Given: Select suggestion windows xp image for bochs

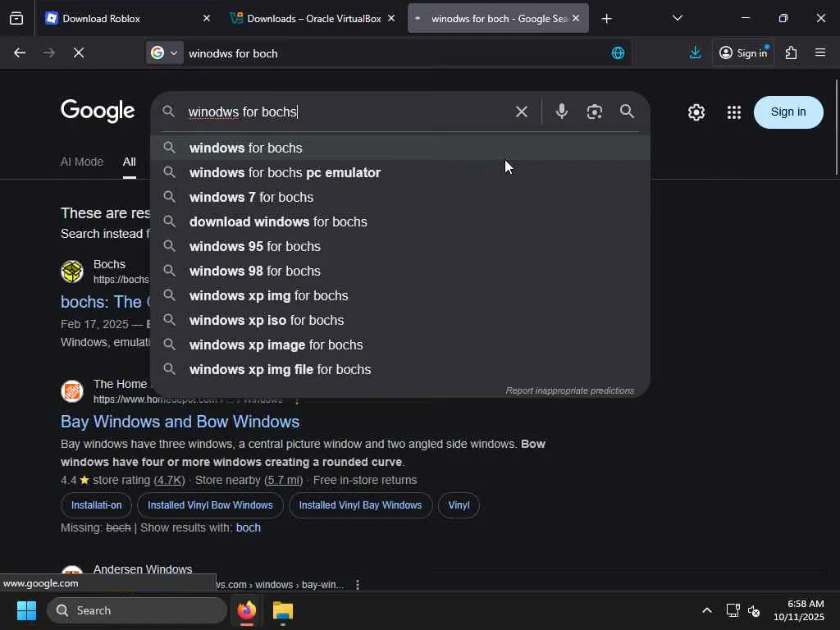Looking at the screenshot, I should 400,345.
